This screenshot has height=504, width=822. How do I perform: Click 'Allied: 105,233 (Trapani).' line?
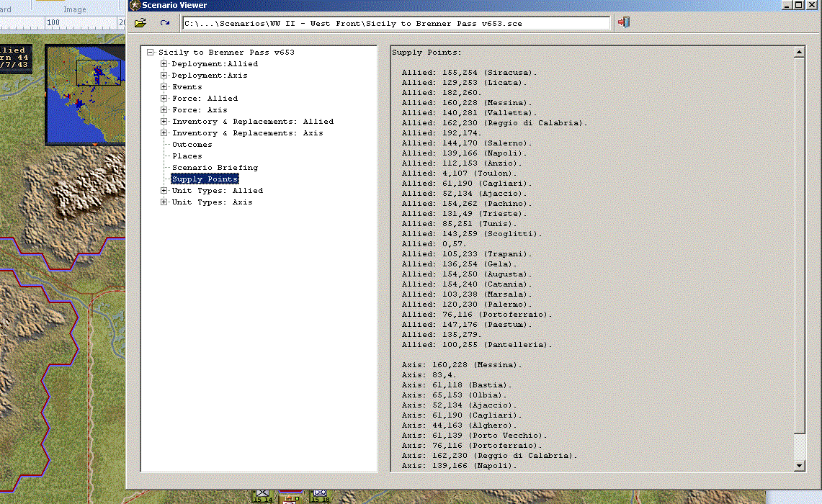pos(467,254)
